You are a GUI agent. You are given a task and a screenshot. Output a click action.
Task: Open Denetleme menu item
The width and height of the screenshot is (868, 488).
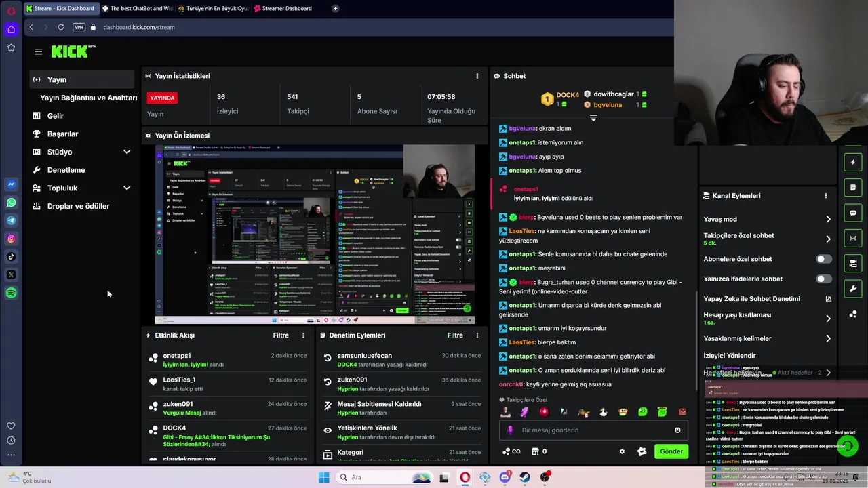point(66,170)
